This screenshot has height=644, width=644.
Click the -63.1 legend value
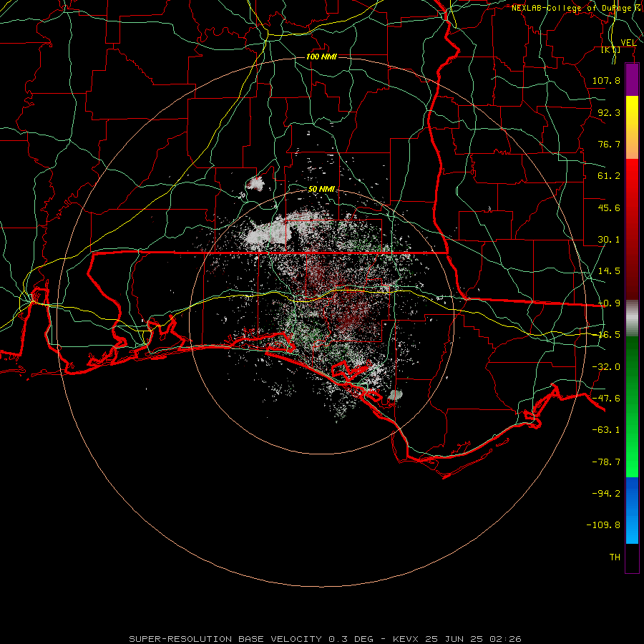606,430
